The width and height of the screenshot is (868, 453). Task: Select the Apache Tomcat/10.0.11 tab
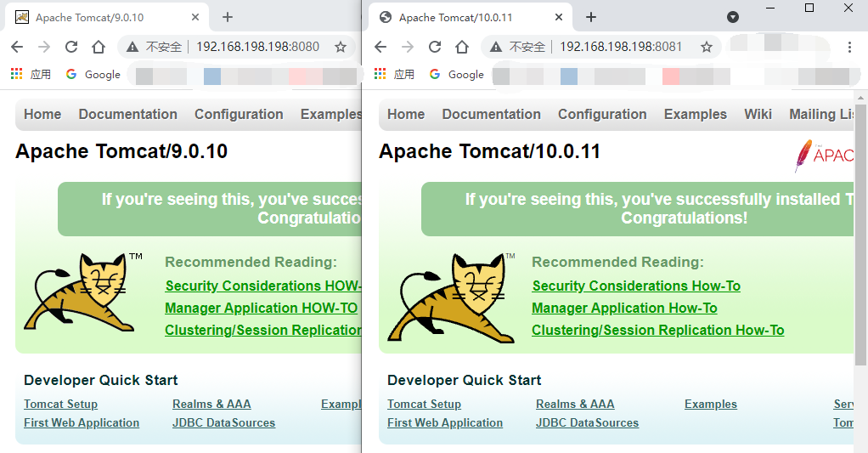tap(471, 17)
